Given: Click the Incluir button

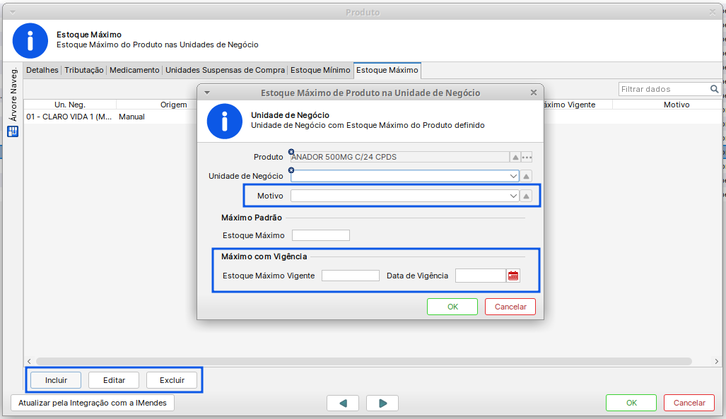Looking at the screenshot, I should tap(56, 380).
